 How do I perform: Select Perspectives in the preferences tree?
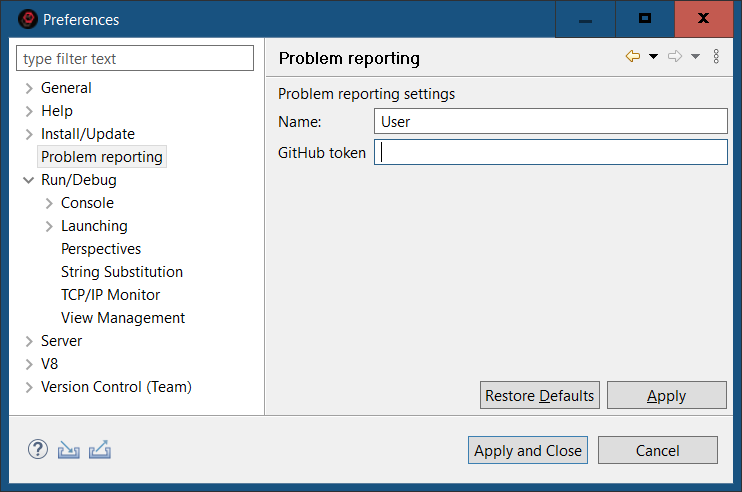coord(101,249)
